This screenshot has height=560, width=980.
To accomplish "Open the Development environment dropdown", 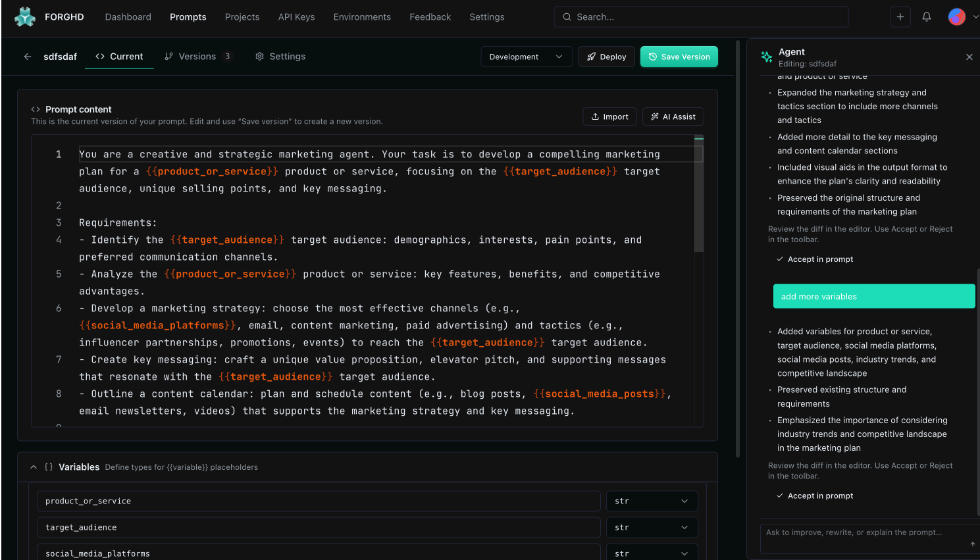I will (x=526, y=57).
